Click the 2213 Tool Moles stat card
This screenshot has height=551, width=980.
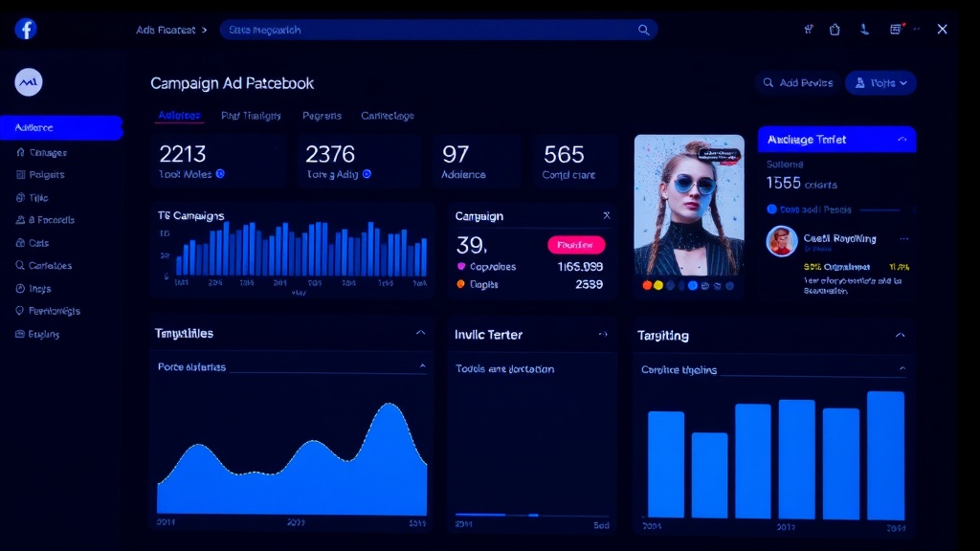(218, 161)
